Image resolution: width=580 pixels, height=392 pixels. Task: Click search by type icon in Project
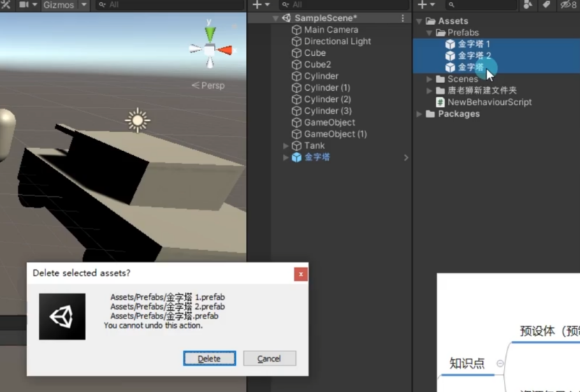(528, 4)
